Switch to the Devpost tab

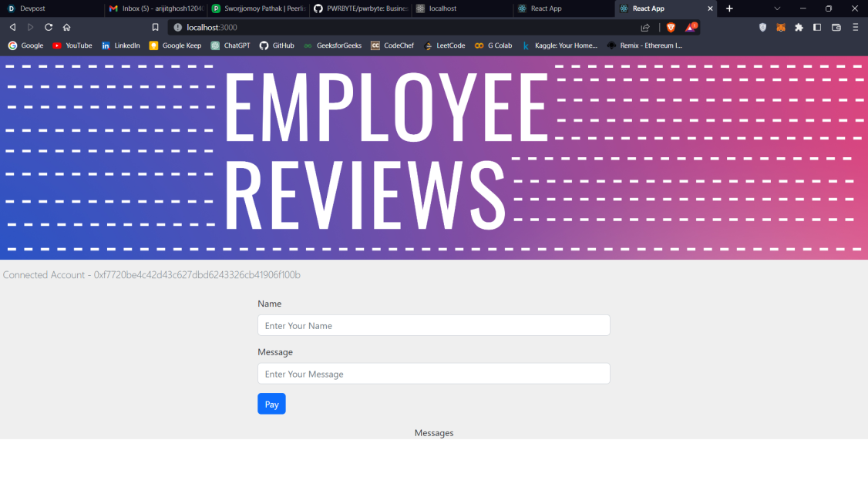coord(52,8)
